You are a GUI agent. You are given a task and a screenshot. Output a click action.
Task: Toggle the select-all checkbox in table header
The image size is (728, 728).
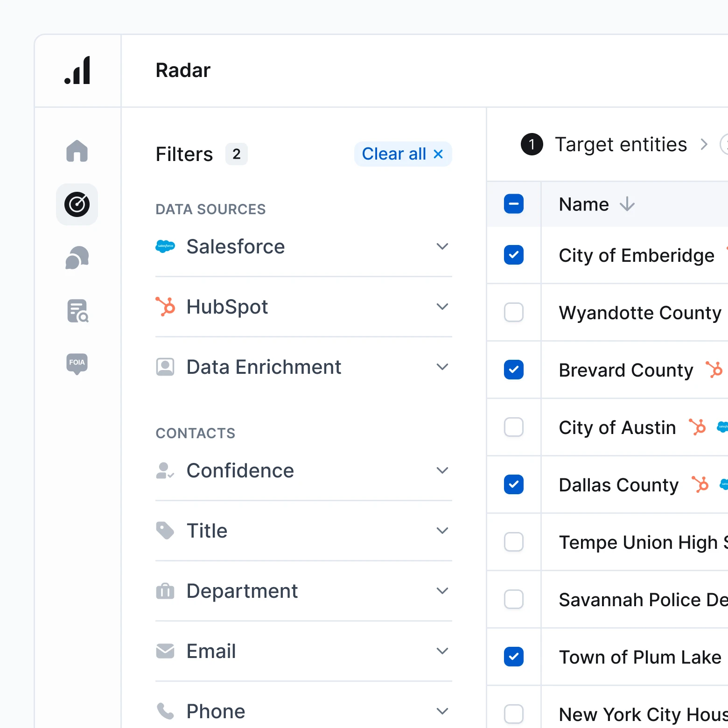(x=513, y=204)
